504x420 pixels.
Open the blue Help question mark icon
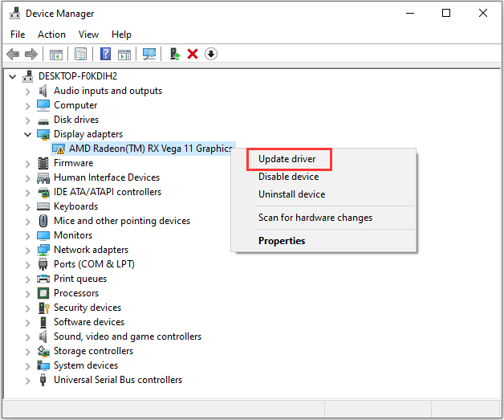tap(105, 54)
